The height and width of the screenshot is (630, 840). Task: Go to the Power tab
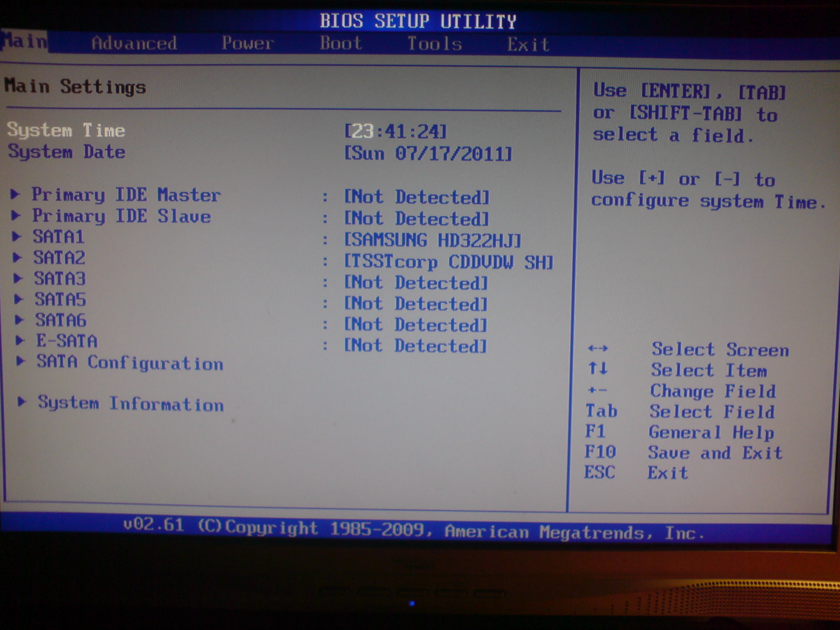pyautogui.click(x=248, y=43)
